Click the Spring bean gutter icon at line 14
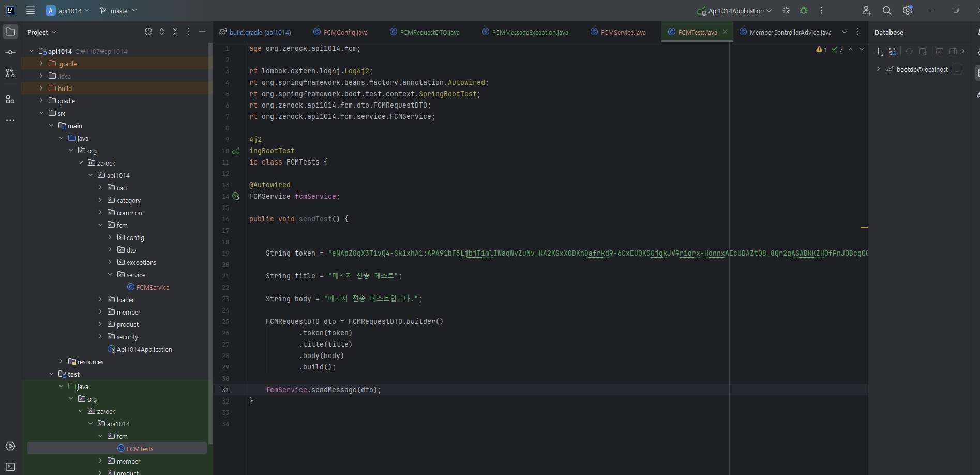Screen dimensions: 980x475 click(236, 196)
